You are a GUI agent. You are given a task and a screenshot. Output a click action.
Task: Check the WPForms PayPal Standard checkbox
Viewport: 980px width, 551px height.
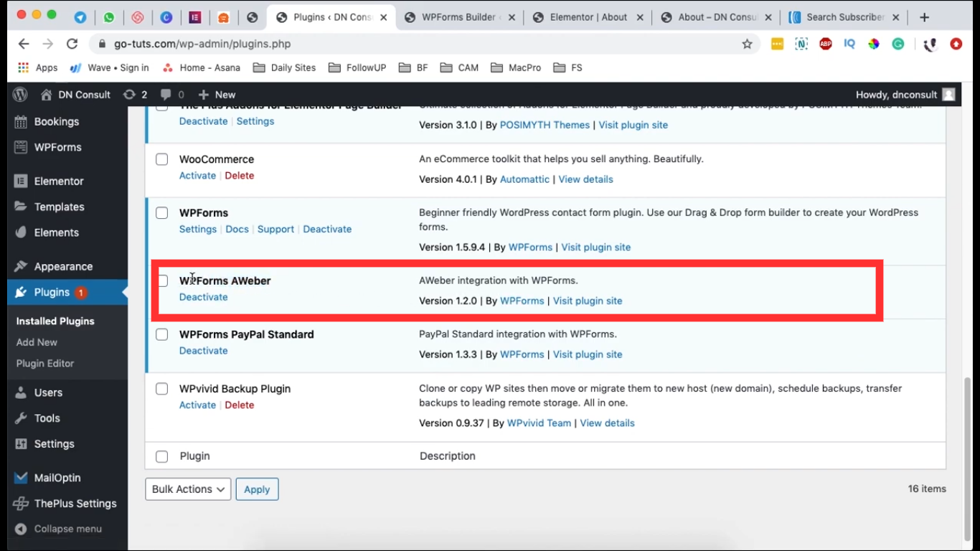(x=162, y=334)
